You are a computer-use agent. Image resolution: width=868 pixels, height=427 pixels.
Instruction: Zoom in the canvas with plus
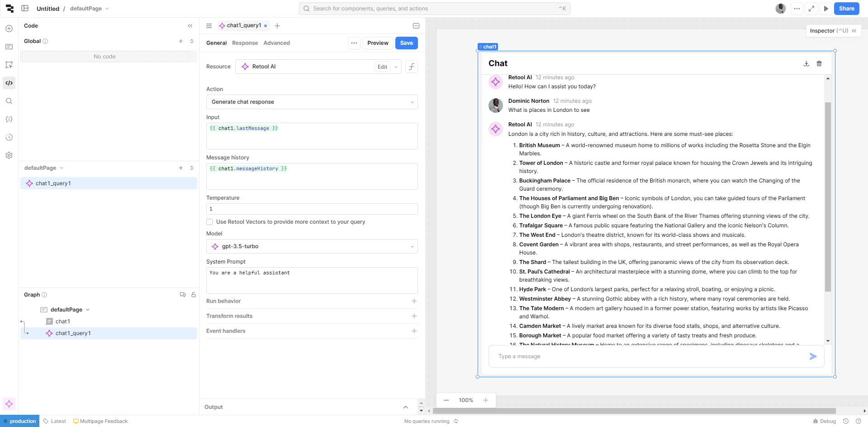pyautogui.click(x=485, y=400)
